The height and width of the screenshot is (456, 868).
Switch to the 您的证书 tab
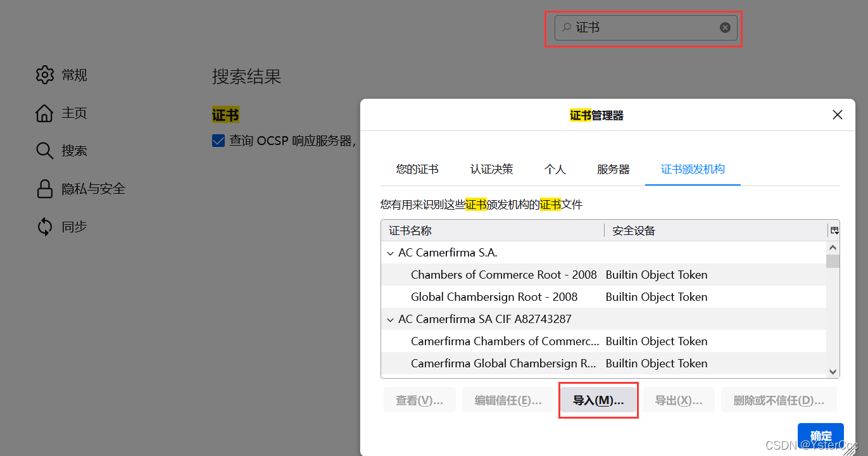[x=417, y=169]
